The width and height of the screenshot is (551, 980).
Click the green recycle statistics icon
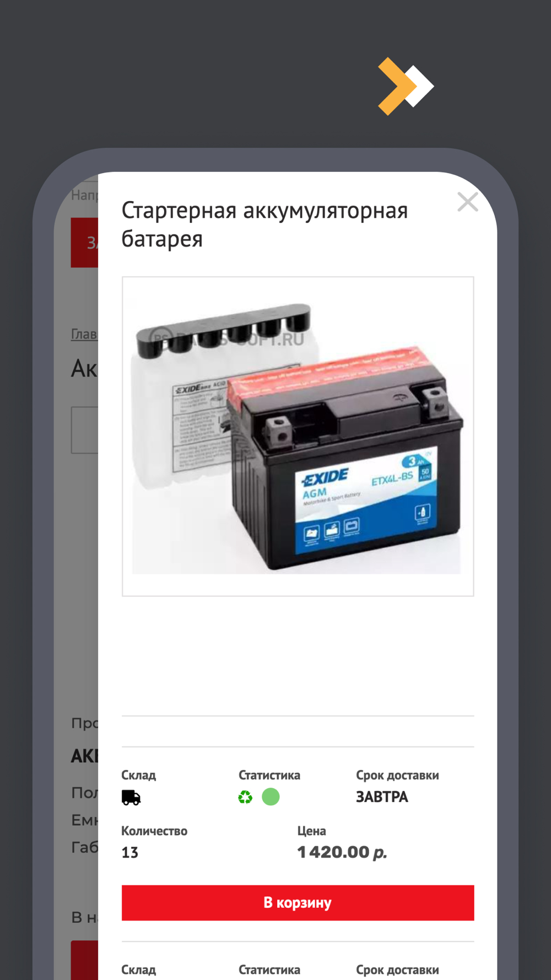[x=245, y=797]
